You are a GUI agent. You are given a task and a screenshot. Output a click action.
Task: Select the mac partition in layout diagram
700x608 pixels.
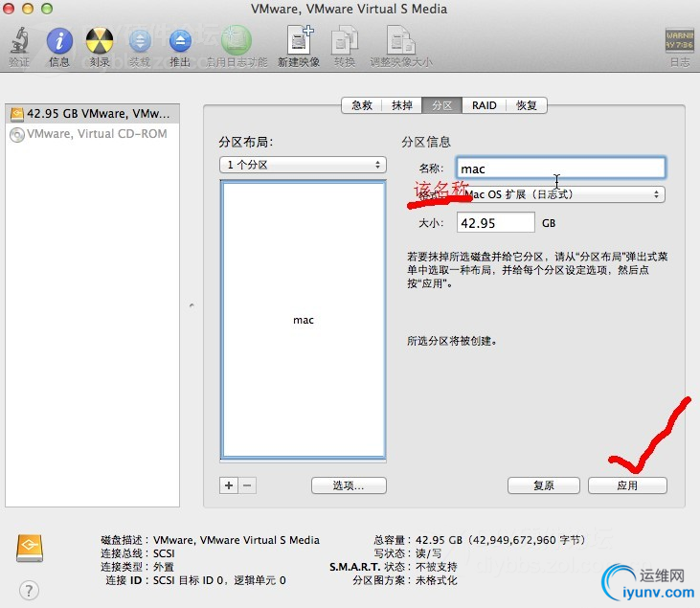point(304,320)
